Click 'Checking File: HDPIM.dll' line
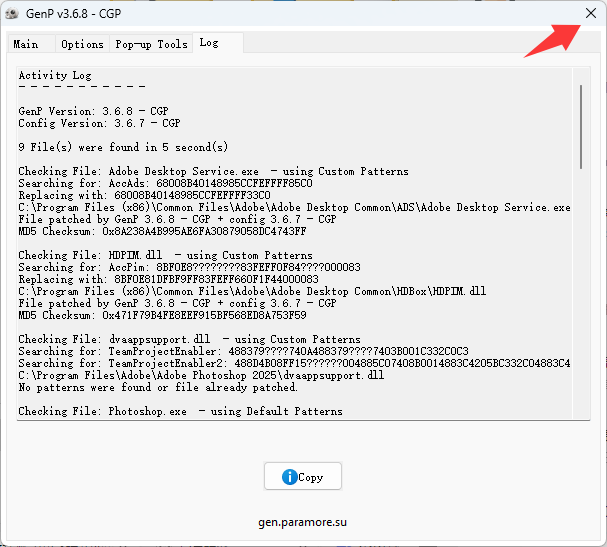The width and height of the screenshot is (607, 547). (165, 255)
